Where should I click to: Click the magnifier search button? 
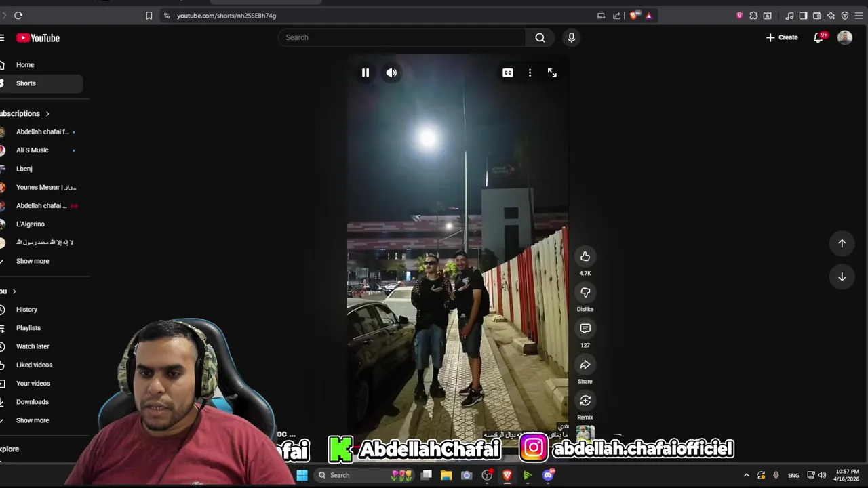540,37
